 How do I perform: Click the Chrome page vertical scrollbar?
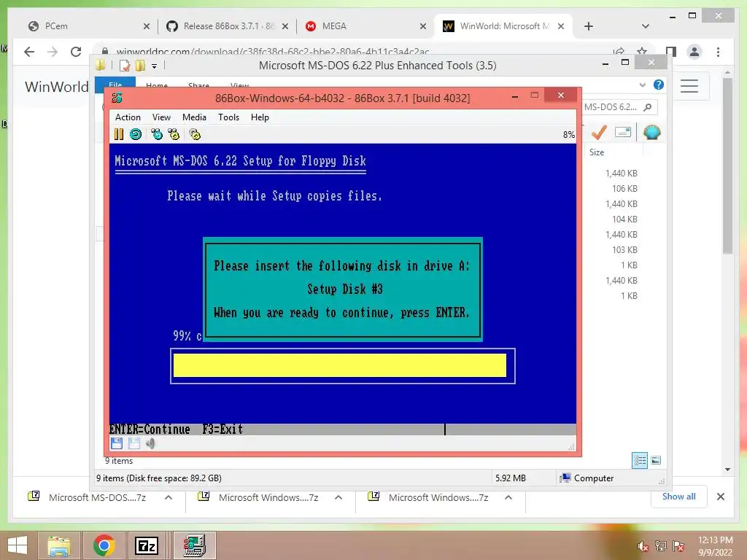click(727, 167)
